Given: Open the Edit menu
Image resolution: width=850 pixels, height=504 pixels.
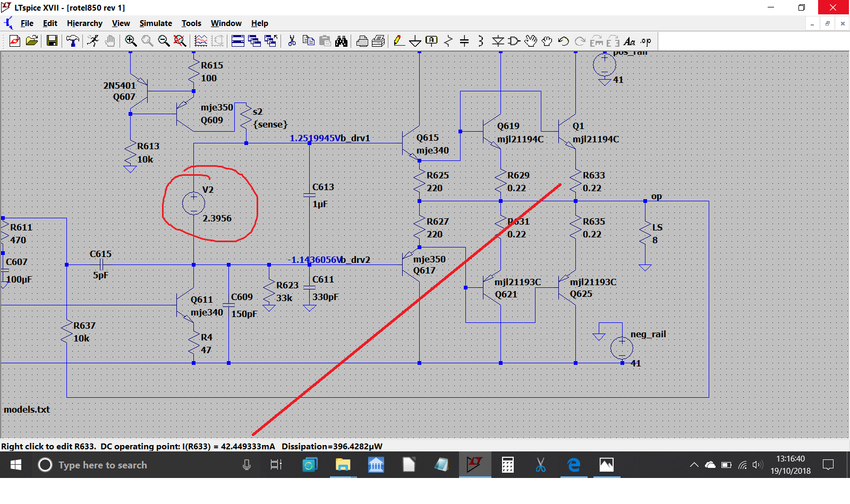Looking at the screenshot, I should click(50, 23).
